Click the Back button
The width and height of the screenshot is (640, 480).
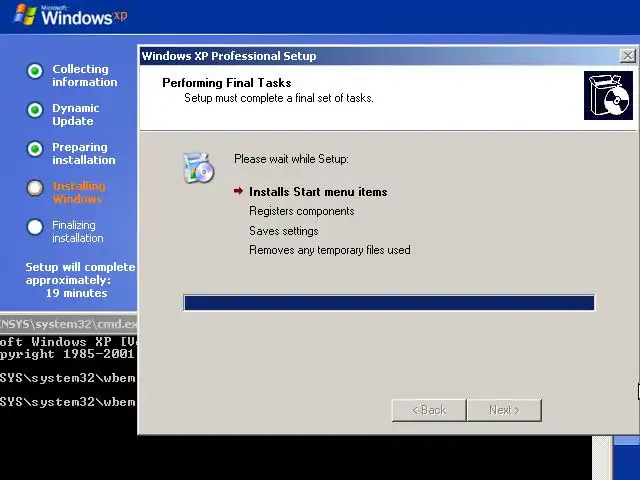point(429,410)
